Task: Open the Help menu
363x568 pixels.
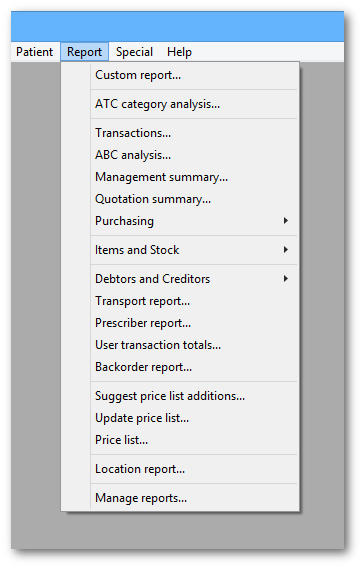Action: pos(179,52)
